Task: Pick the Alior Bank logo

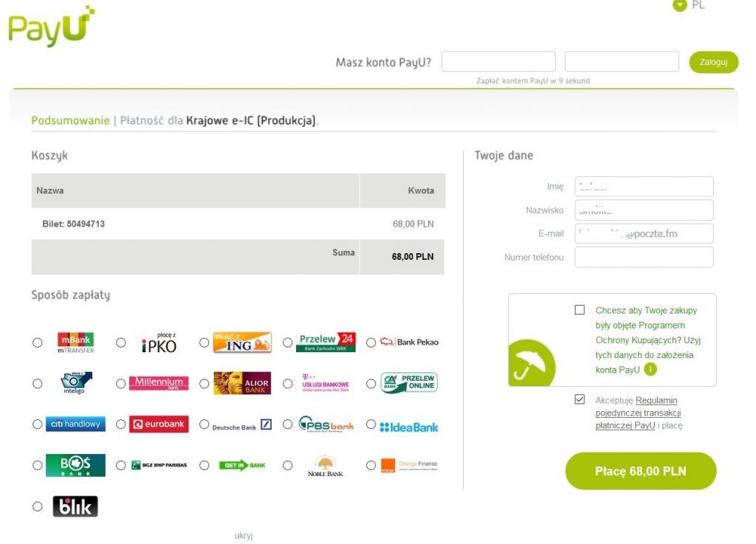Action: [x=242, y=383]
